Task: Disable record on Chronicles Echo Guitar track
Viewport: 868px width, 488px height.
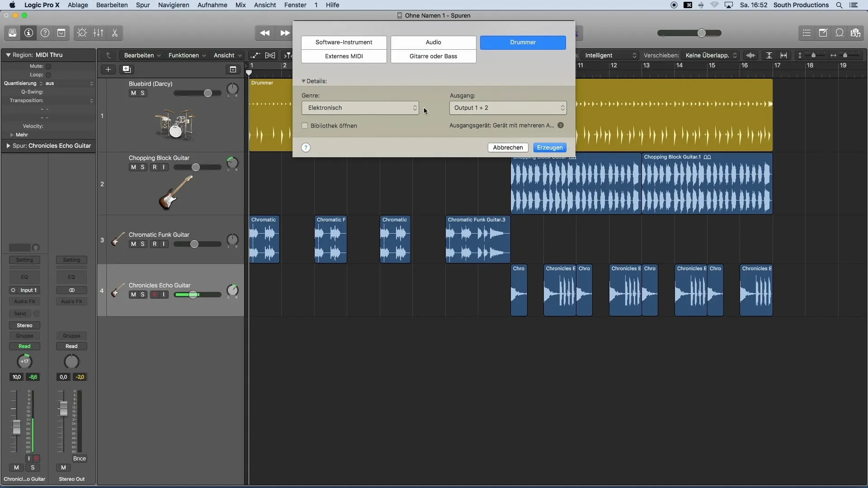Action: tap(155, 295)
